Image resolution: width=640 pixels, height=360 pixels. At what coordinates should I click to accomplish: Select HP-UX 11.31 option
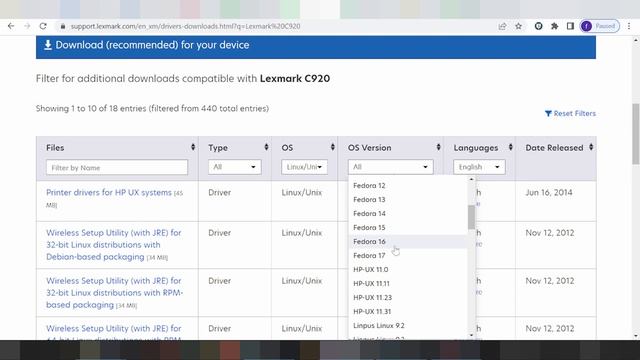pos(408,311)
